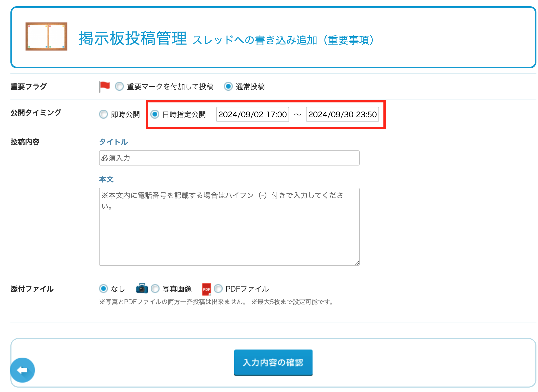Click the bulletin board icon in header

pos(46,36)
